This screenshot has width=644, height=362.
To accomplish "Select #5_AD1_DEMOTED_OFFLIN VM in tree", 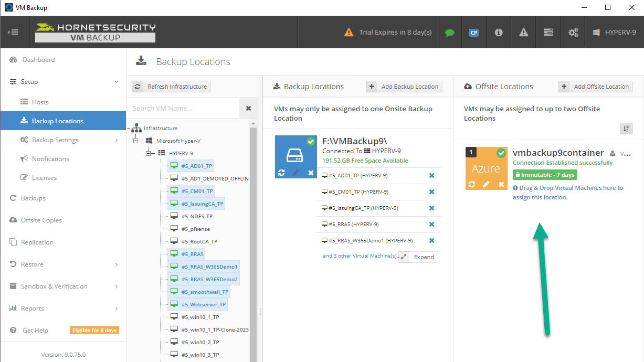I will tap(215, 178).
